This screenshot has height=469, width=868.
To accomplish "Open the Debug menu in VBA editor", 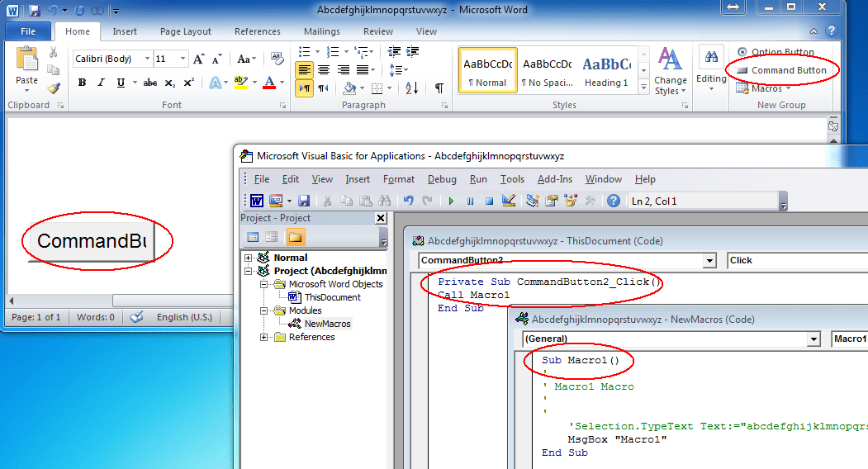I will 442,179.
